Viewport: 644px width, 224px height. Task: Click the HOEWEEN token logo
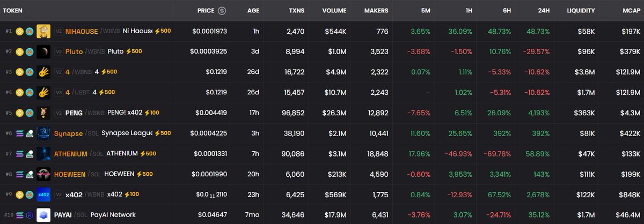pos(44,174)
